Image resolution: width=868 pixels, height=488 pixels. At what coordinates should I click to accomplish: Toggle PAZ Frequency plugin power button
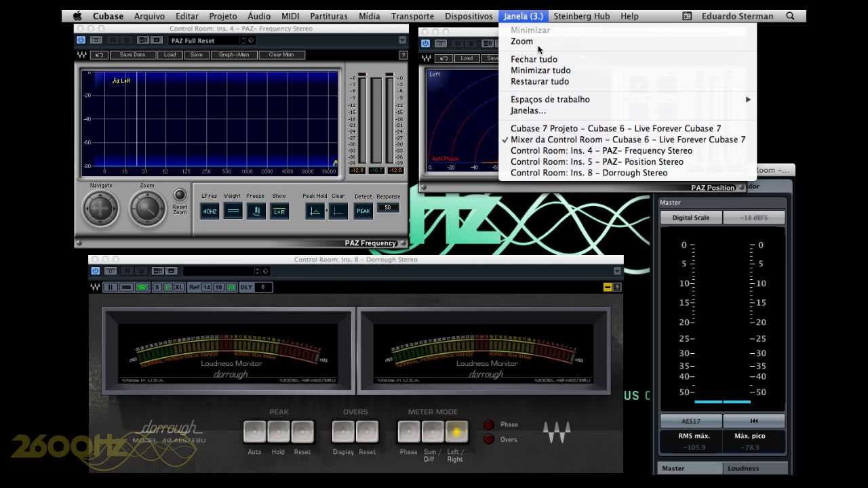coord(81,41)
